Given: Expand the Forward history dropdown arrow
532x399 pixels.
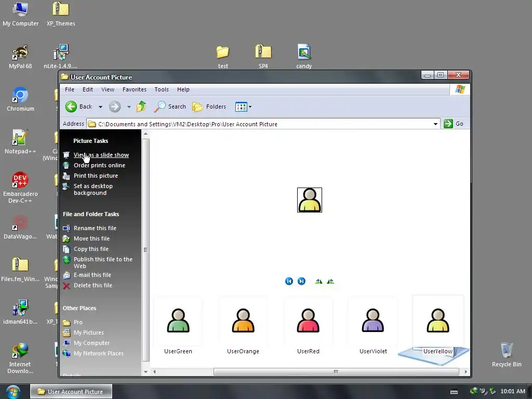Looking at the screenshot, I should pyautogui.click(x=129, y=107).
